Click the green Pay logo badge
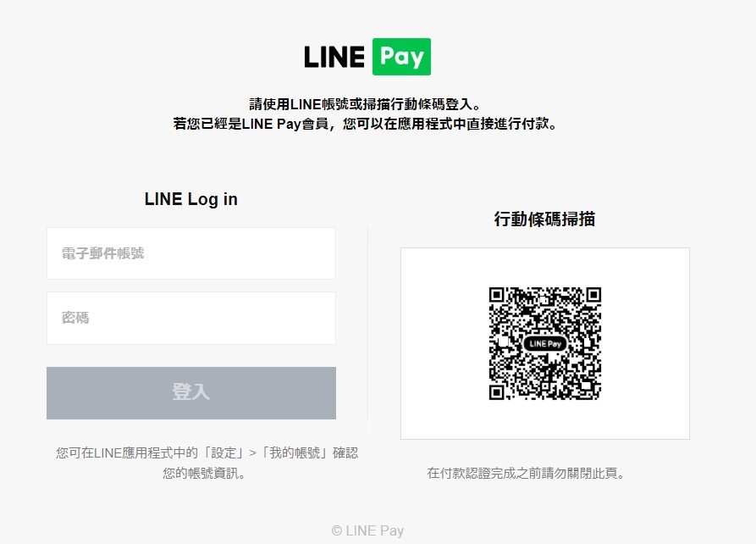The image size is (756, 544). [x=401, y=57]
